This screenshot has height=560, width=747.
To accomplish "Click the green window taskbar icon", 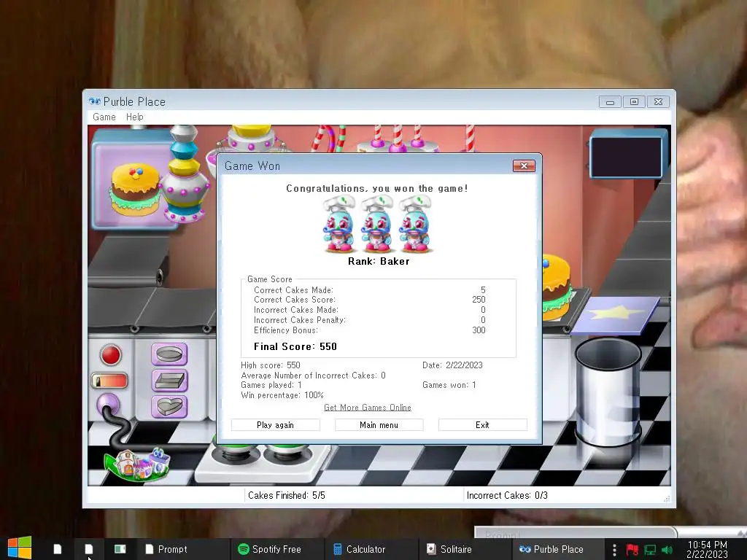I will [x=120, y=549].
